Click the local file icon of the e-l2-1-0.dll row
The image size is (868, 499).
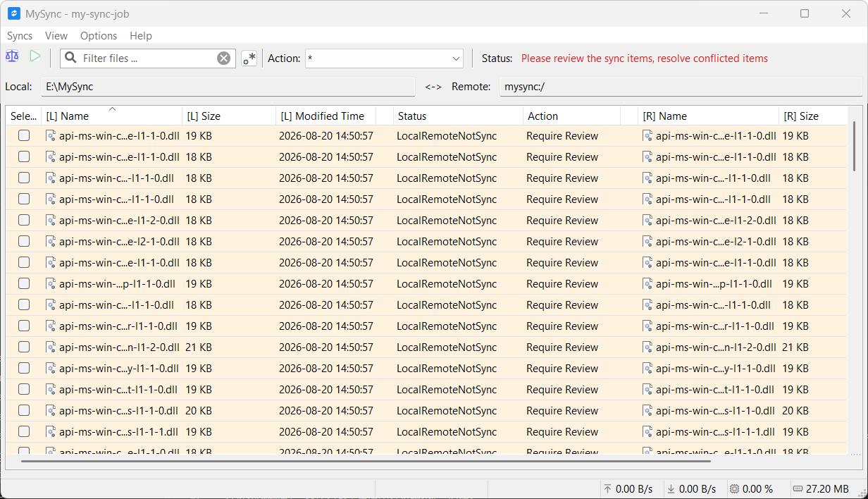pyautogui.click(x=51, y=242)
